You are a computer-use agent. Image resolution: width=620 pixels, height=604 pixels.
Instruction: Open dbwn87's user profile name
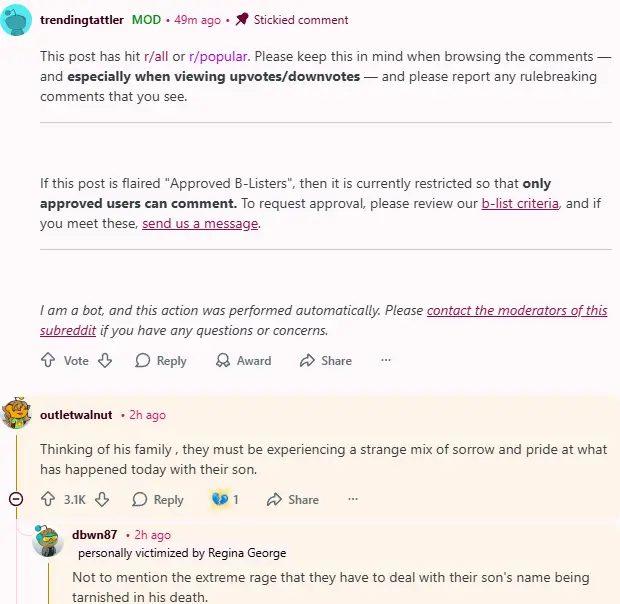coord(94,535)
